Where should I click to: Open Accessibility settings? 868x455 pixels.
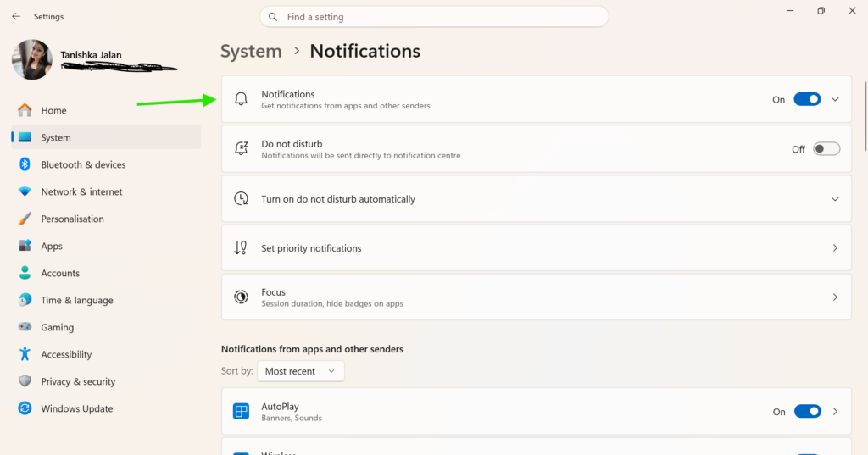106,354
